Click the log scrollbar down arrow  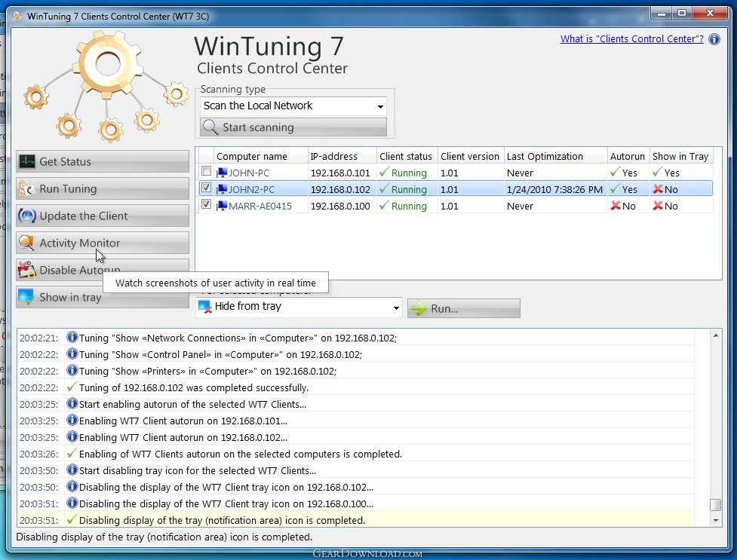tap(715, 520)
